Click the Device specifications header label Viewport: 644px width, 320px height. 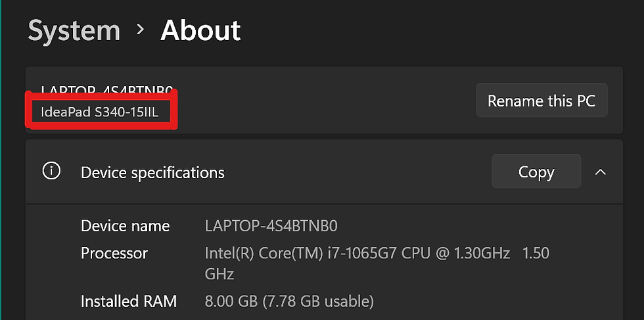[x=152, y=173]
